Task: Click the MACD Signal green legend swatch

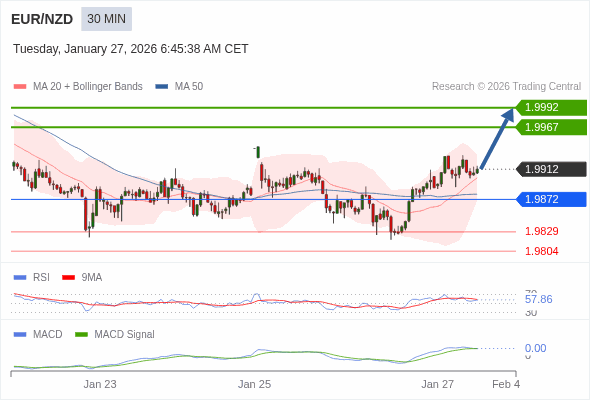Action: click(81, 335)
